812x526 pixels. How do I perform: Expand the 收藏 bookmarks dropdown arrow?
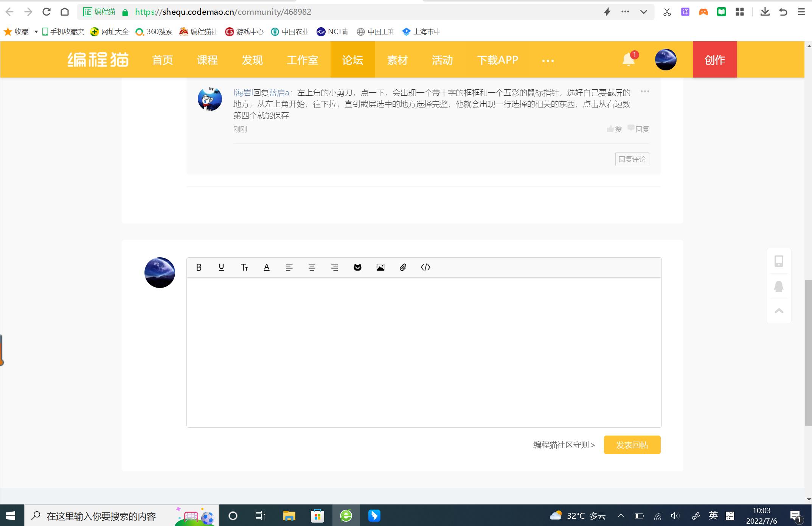point(36,32)
